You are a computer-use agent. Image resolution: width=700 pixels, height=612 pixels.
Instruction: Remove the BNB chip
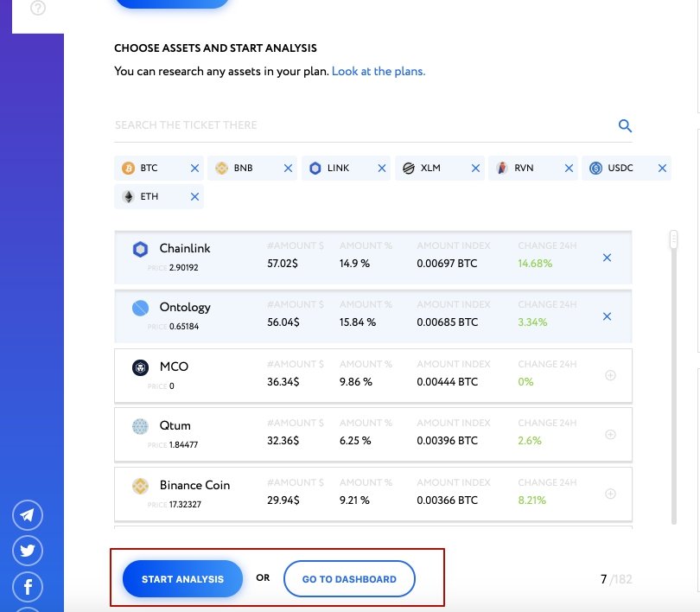point(288,169)
